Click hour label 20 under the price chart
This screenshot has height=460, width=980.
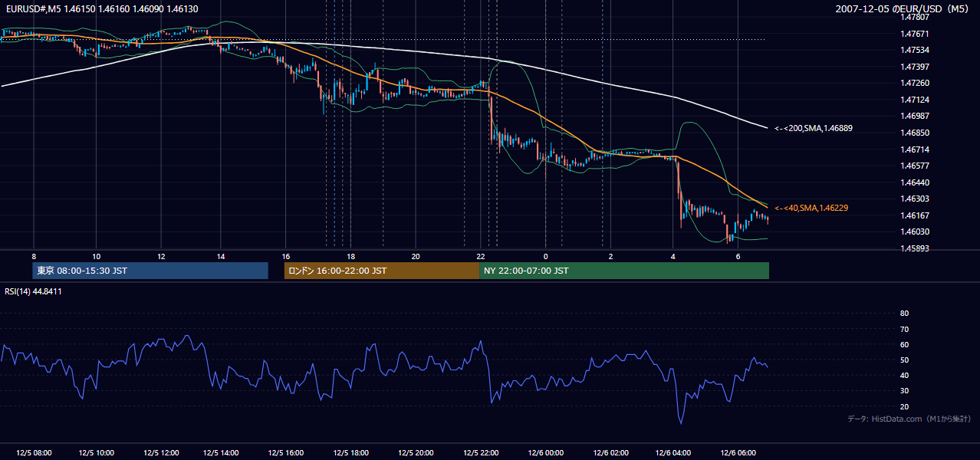[416, 256]
